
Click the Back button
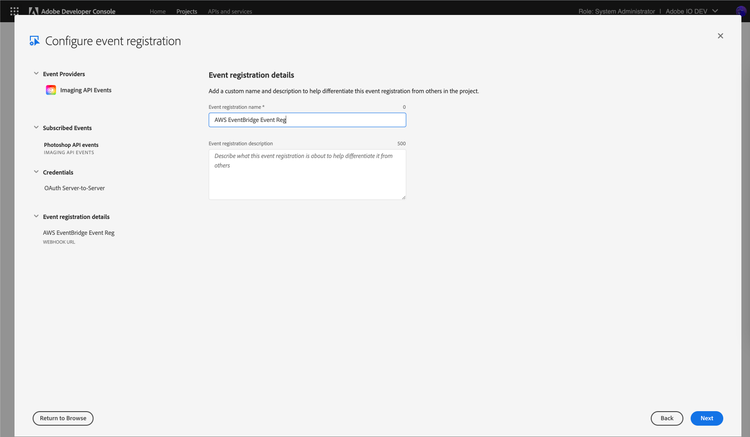pyautogui.click(x=667, y=418)
